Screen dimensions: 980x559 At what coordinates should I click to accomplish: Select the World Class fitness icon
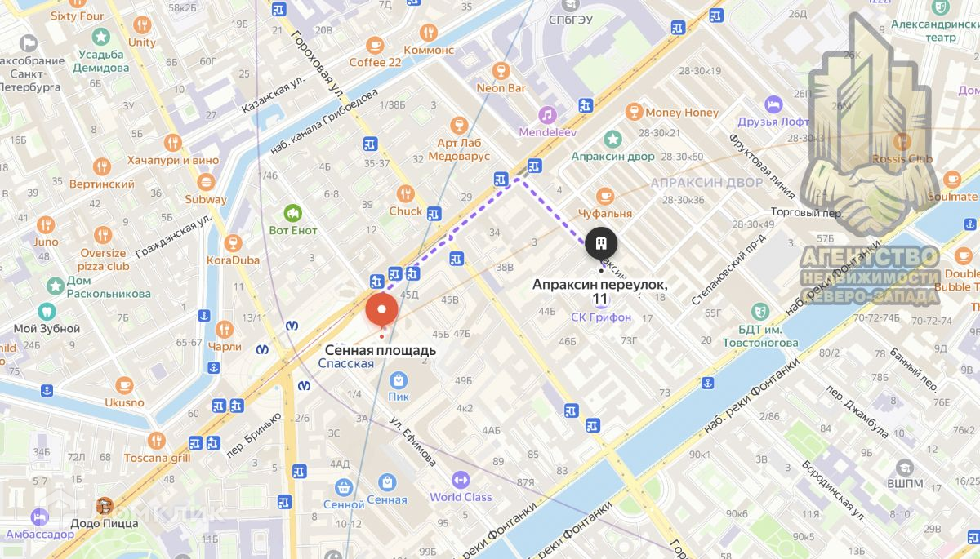461,480
